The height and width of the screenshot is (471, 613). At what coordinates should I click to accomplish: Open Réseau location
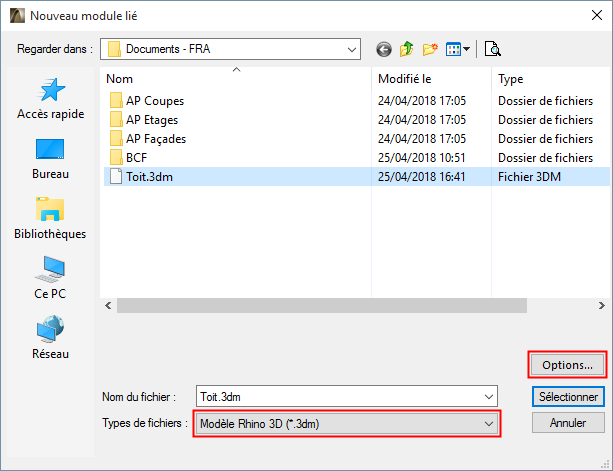click(x=50, y=338)
